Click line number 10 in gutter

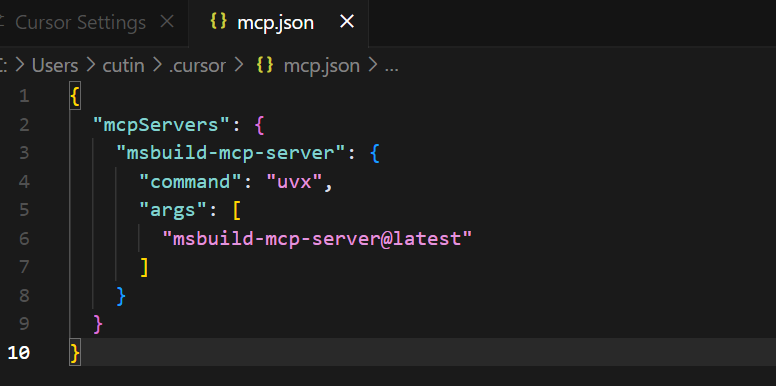click(x=19, y=353)
